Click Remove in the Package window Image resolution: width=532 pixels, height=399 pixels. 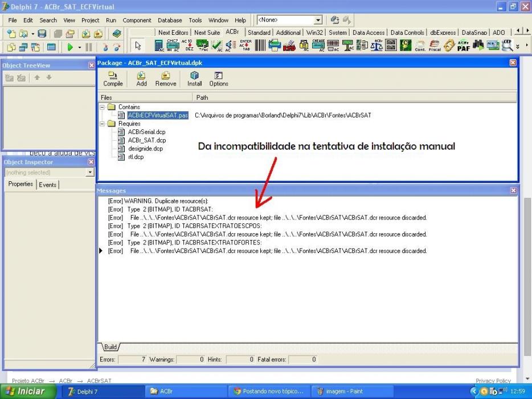tap(166, 79)
